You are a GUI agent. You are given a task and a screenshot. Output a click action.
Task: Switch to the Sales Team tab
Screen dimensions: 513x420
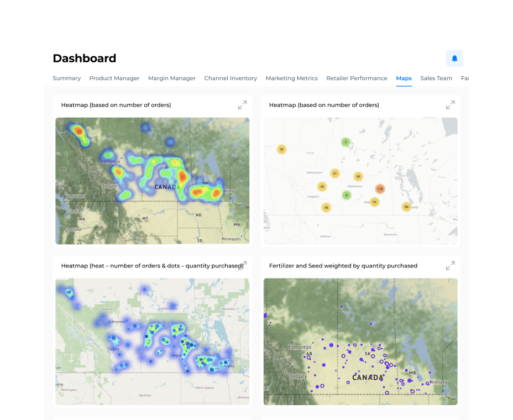[x=436, y=78]
